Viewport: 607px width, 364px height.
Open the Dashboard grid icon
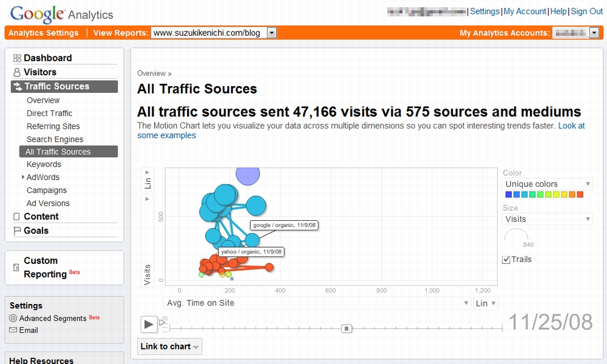pos(17,58)
